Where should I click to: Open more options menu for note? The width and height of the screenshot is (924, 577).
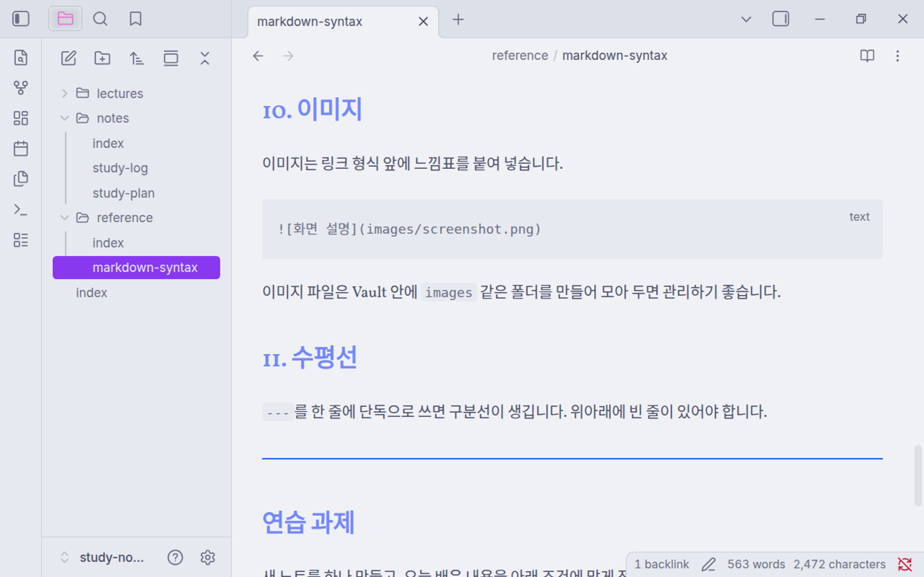897,56
